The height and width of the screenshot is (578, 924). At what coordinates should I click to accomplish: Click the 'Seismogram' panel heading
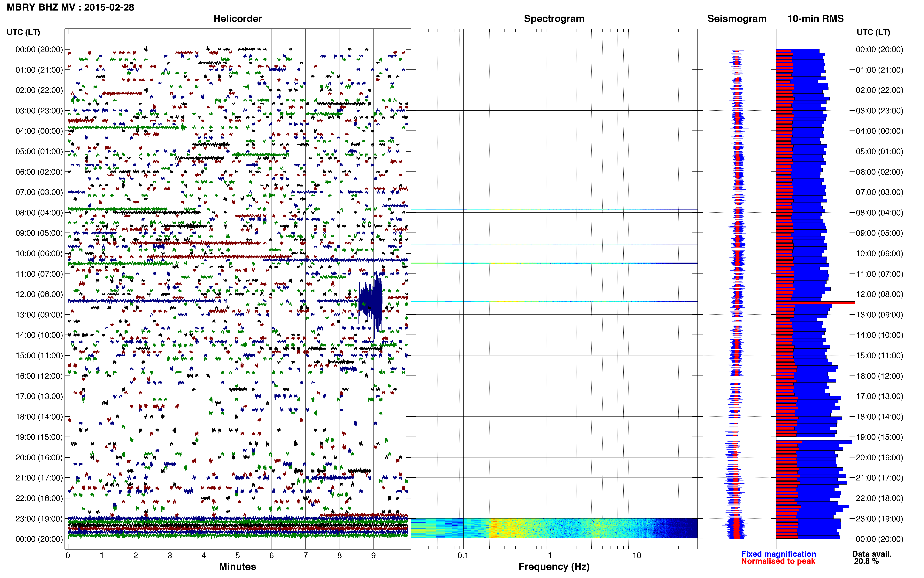[x=737, y=18]
